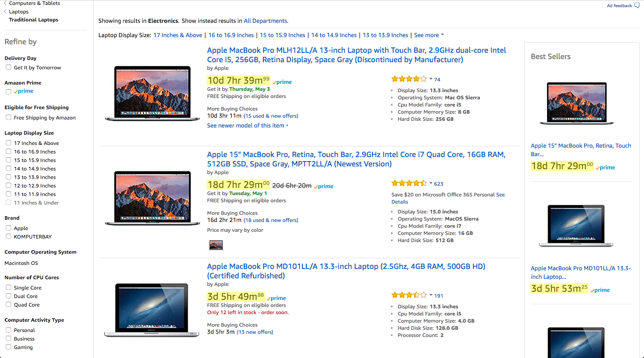Check the 13 to 13.9 Inches filter
The height and width of the screenshot is (358, 644).
coord(8,177)
